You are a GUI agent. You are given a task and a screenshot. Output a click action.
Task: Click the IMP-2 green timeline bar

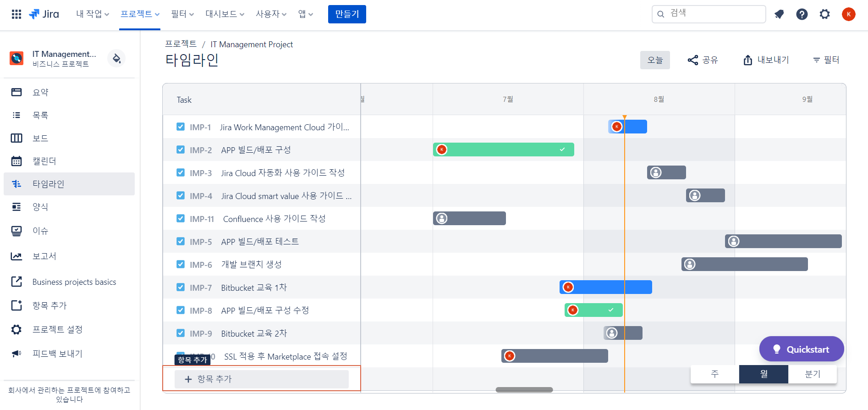504,150
